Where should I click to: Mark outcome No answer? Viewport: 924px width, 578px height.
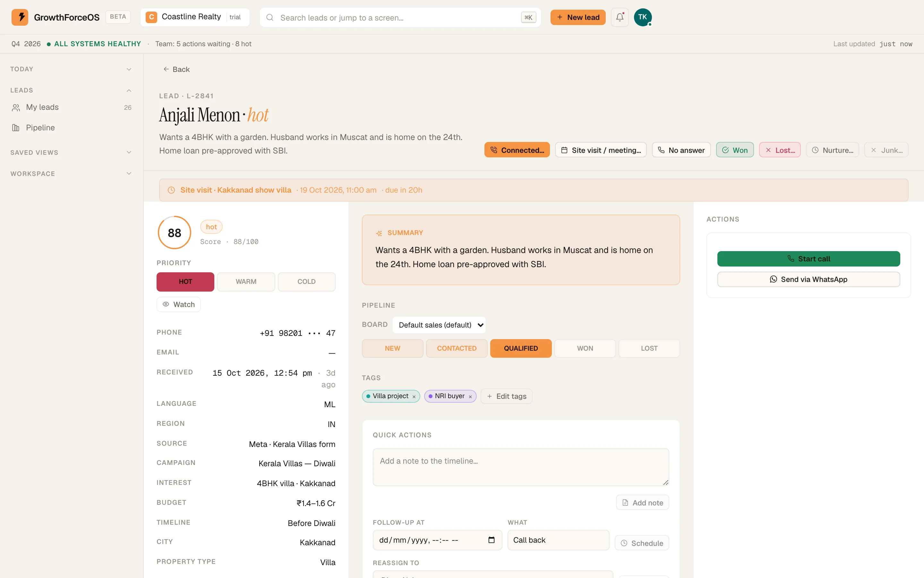681,150
